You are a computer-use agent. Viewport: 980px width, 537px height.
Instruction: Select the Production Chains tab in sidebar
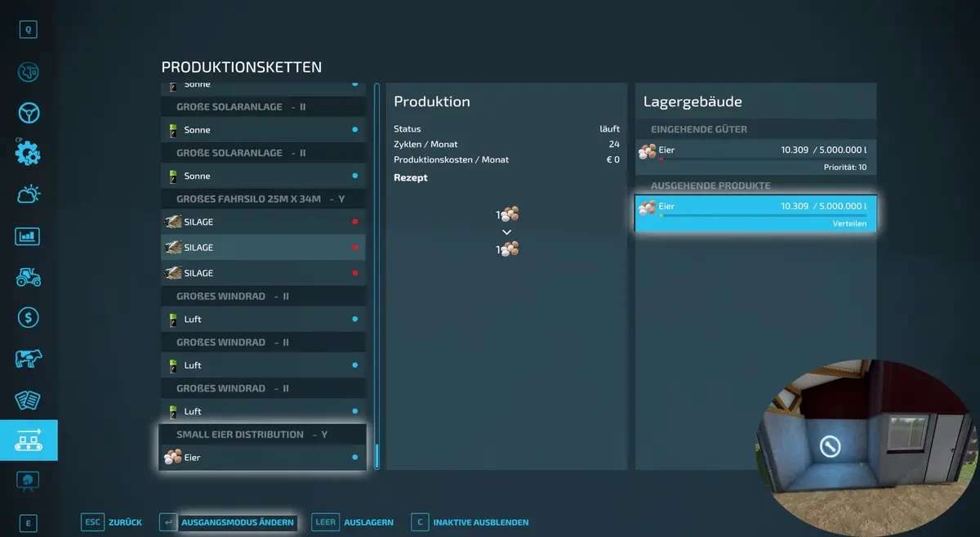pyautogui.click(x=29, y=441)
